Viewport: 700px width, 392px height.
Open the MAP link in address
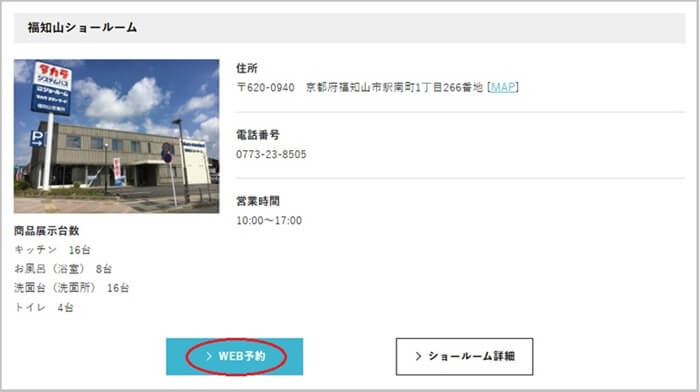[x=503, y=87]
